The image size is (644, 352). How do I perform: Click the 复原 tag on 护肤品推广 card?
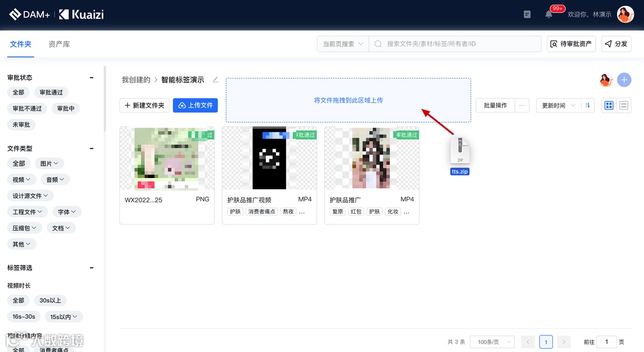click(x=338, y=211)
